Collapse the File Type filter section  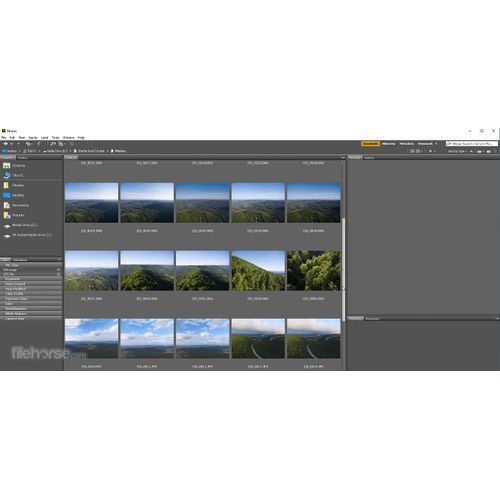coord(31,265)
